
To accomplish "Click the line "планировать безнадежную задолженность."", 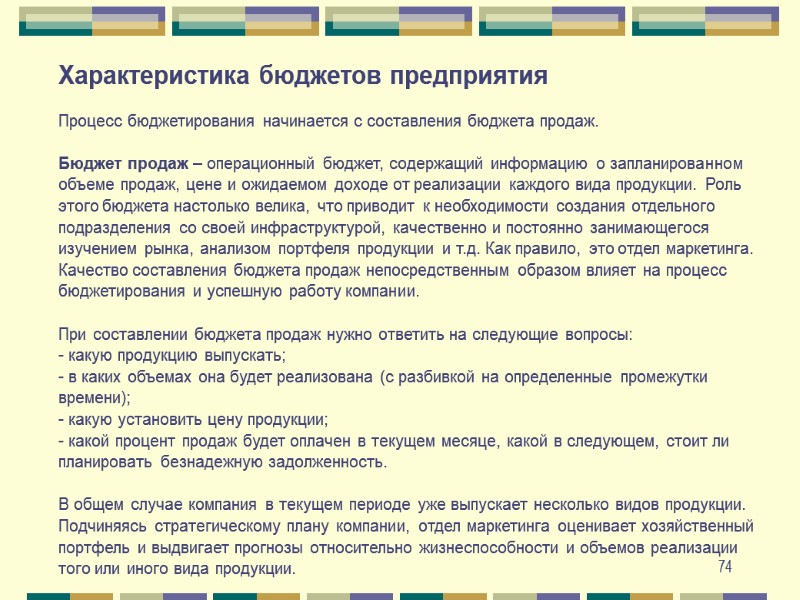I will tap(222, 462).
